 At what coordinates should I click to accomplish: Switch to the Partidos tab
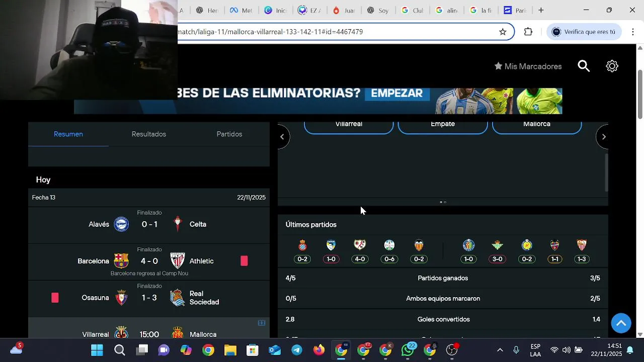pos(229,134)
